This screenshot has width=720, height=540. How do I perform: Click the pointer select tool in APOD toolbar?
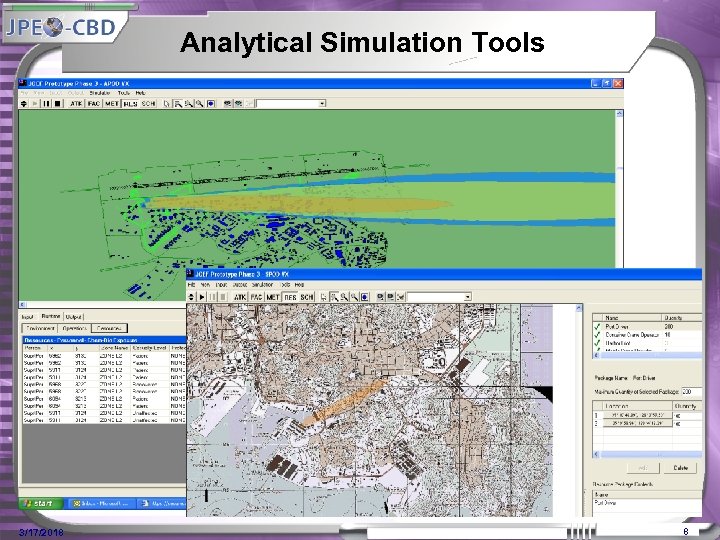(167, 103)
